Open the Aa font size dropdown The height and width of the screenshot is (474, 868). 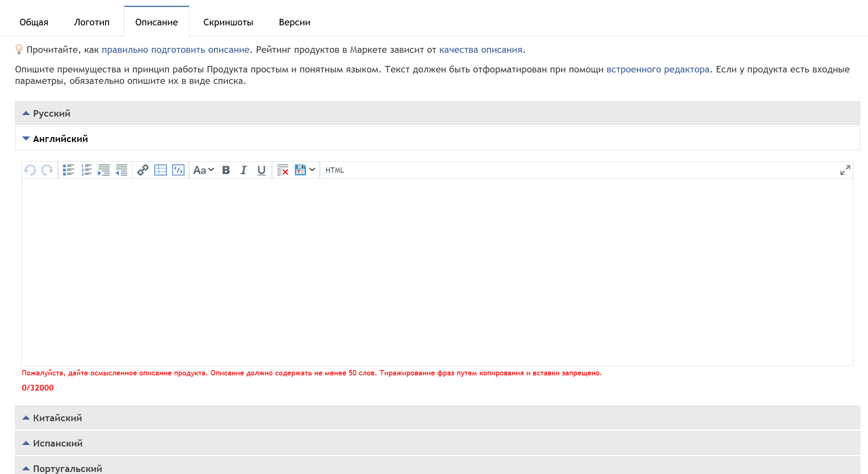click(203, 170)
